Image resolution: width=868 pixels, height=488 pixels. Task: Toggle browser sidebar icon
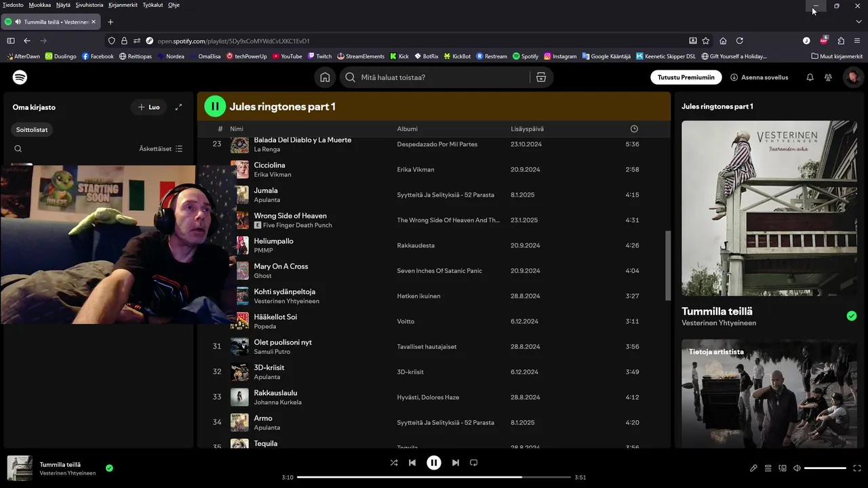pos(11,41)
